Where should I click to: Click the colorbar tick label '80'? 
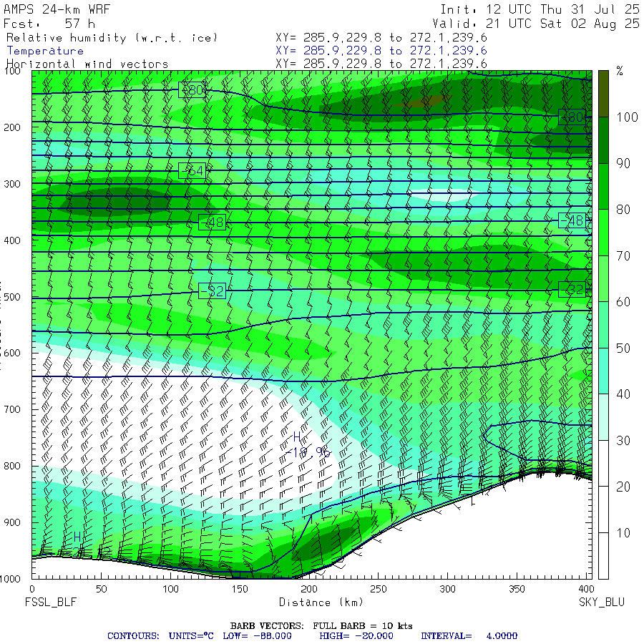pos(623,210)
